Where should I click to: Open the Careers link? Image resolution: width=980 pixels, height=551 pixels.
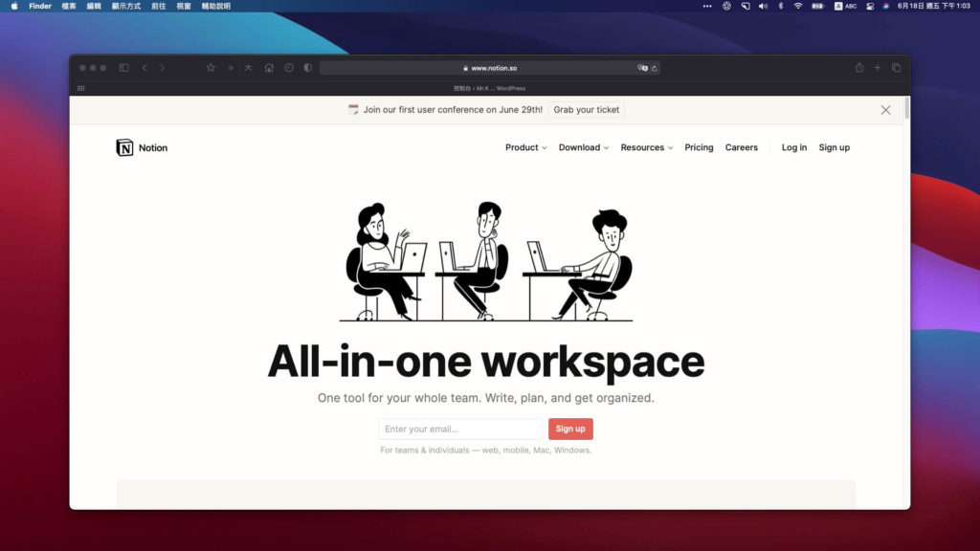click(x=742, y=147)
